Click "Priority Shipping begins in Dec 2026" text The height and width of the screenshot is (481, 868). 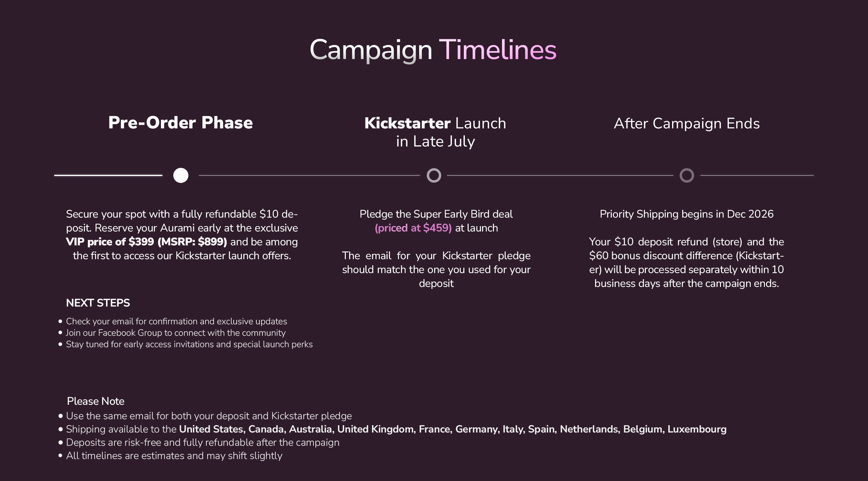pyautogui.click(x=687, y=214)
